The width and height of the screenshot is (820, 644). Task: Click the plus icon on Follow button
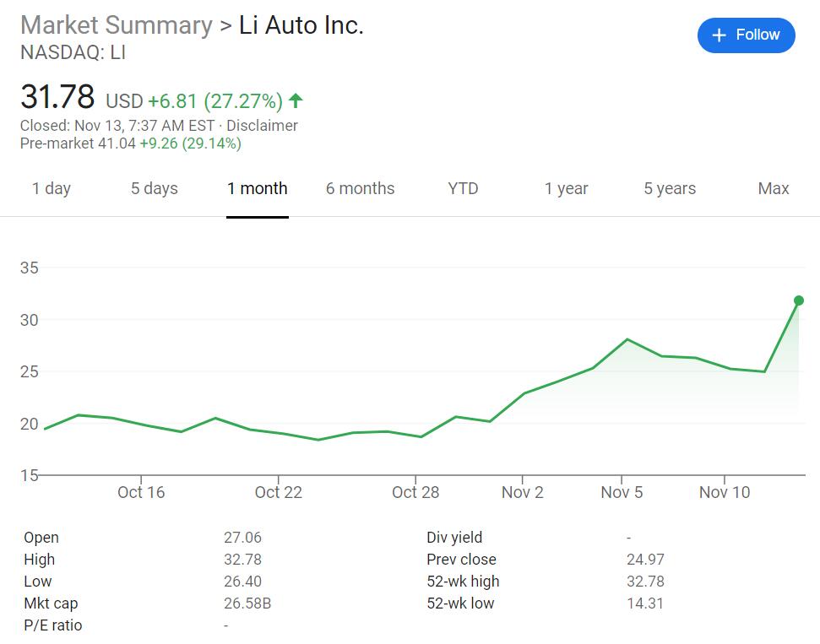[719, 35]
